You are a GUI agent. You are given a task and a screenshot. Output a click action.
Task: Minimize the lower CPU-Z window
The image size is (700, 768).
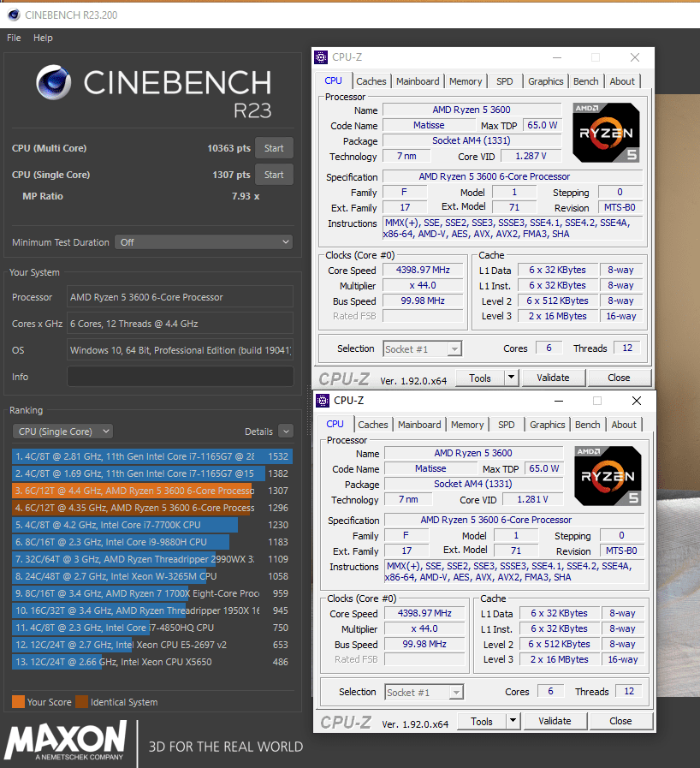(x=559, y=401)
